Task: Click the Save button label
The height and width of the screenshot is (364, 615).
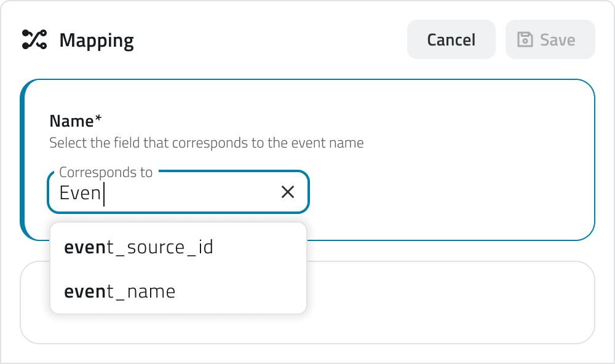Action: [x=557, y=40]
